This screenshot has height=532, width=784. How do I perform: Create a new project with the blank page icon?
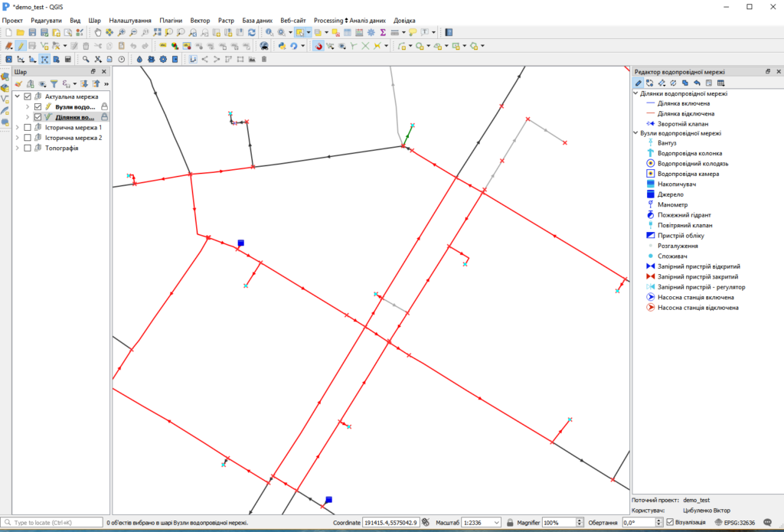[8, 32]
